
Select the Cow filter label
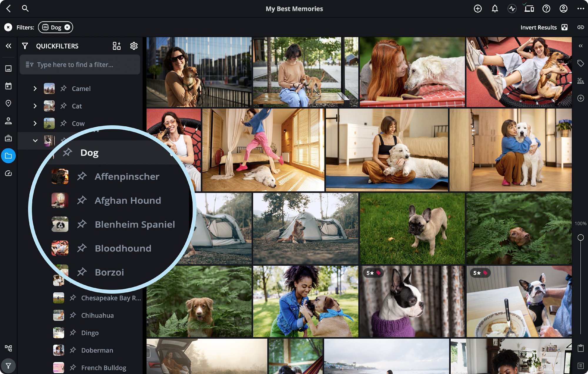pos(78,123)
